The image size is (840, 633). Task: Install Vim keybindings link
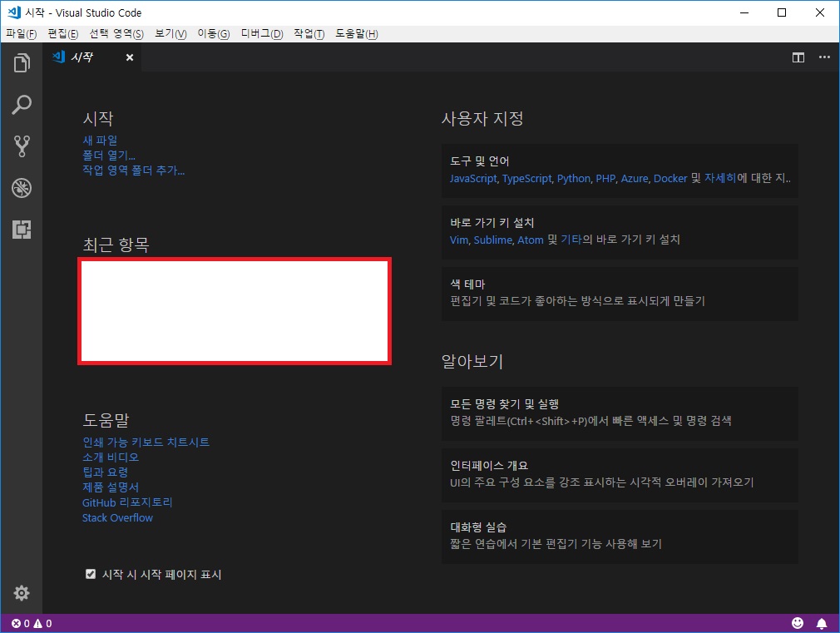tap(459, 240)
